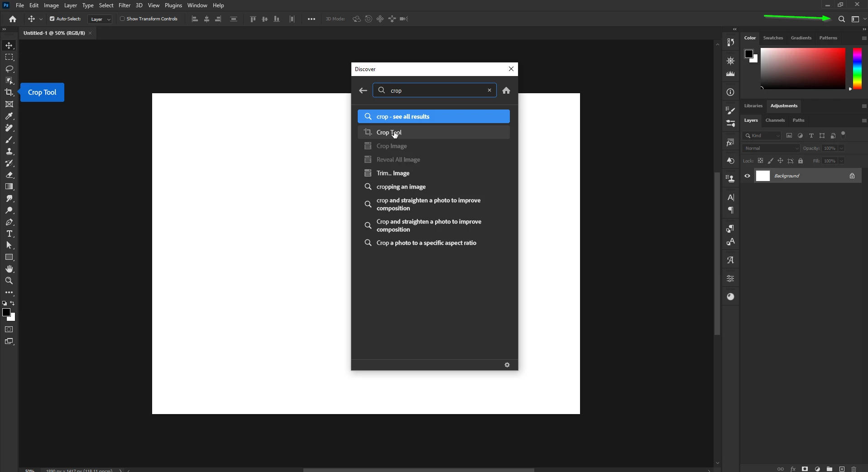Toggle Quick Mask mode
Image resolution: width=868 pixels, height=472 pixels.
[x=9, y=329]
